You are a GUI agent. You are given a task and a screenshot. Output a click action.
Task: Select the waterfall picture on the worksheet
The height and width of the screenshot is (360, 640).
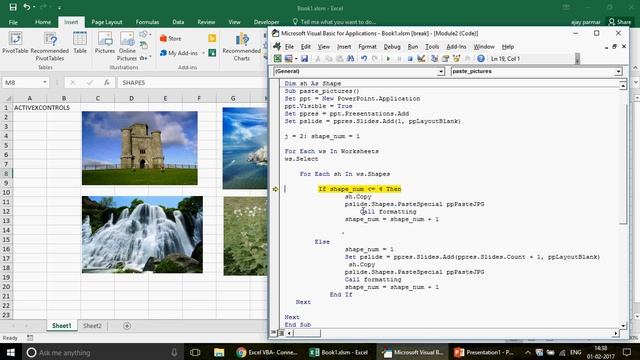click(x=142, y=234)
